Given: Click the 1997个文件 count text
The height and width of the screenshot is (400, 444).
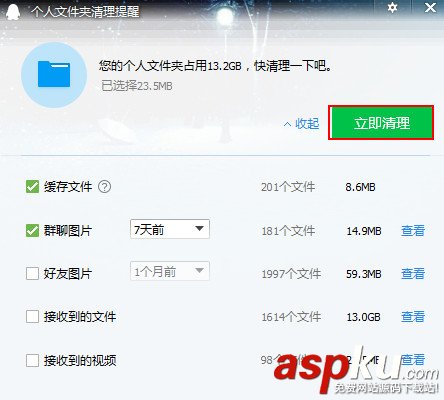Looking at the screenshot, I should pyautogui.click(x=291, y=274).
